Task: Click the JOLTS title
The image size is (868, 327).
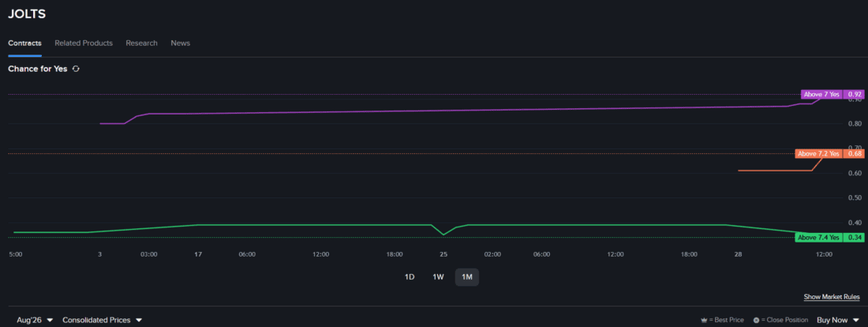Action: point(27,14)
